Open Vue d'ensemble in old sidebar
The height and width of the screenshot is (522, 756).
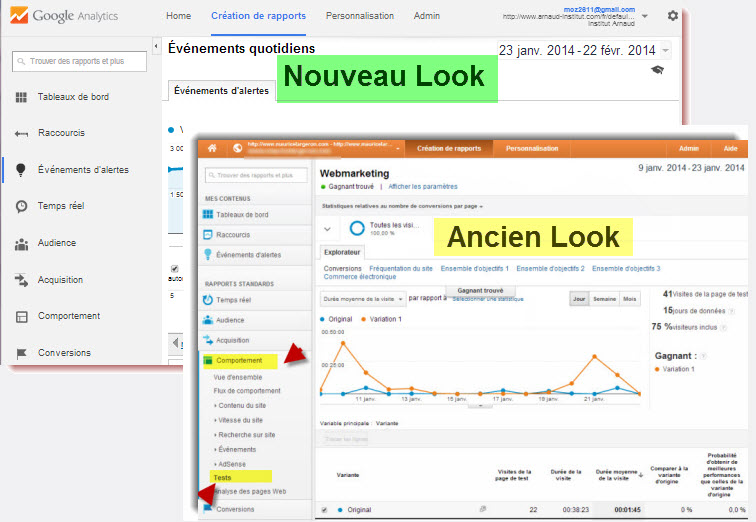point(238,377)
